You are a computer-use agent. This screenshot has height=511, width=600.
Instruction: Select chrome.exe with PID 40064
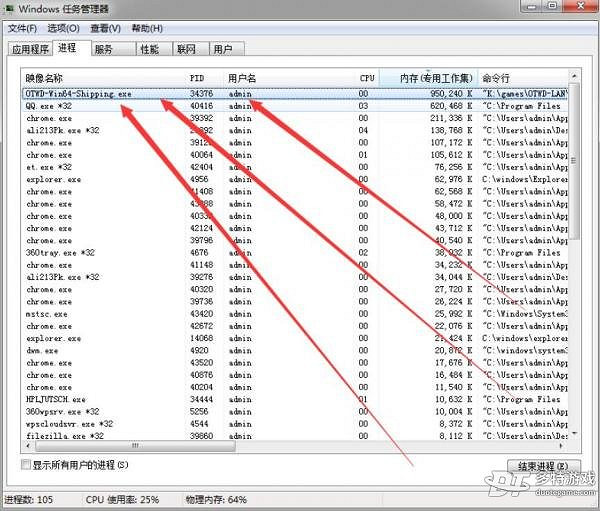[295, 155]
